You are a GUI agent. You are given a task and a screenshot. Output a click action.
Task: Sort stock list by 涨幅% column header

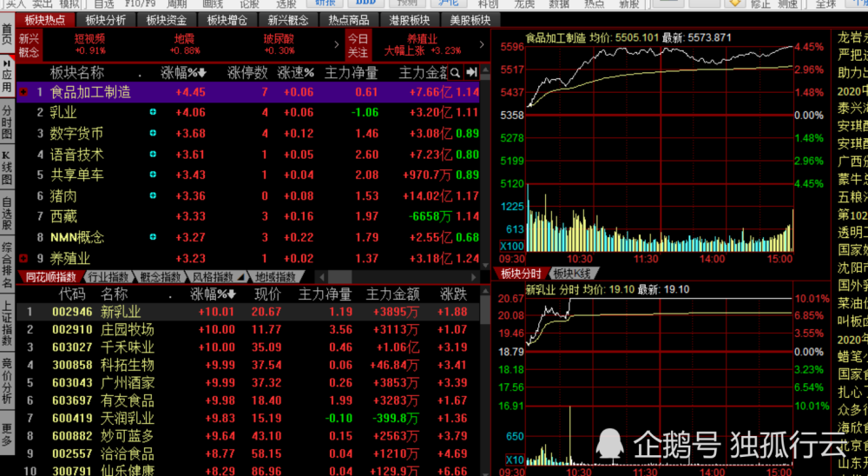pos(214,294)
